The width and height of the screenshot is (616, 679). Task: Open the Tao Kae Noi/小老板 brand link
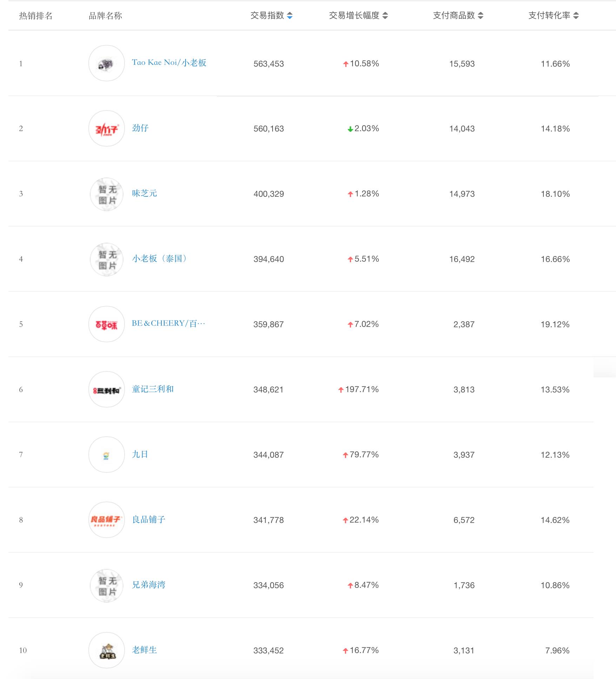point(169,63)
